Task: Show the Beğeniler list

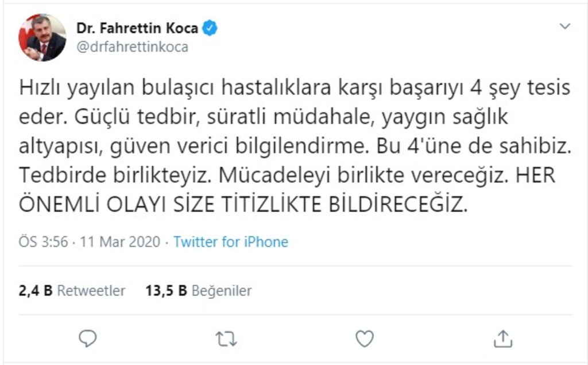Action: coord(221,291)
